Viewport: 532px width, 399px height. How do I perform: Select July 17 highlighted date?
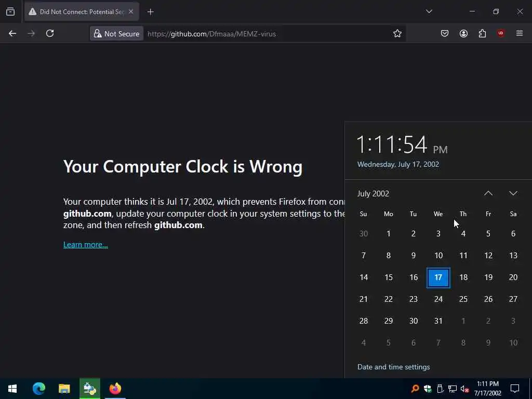tap(438, 277)
